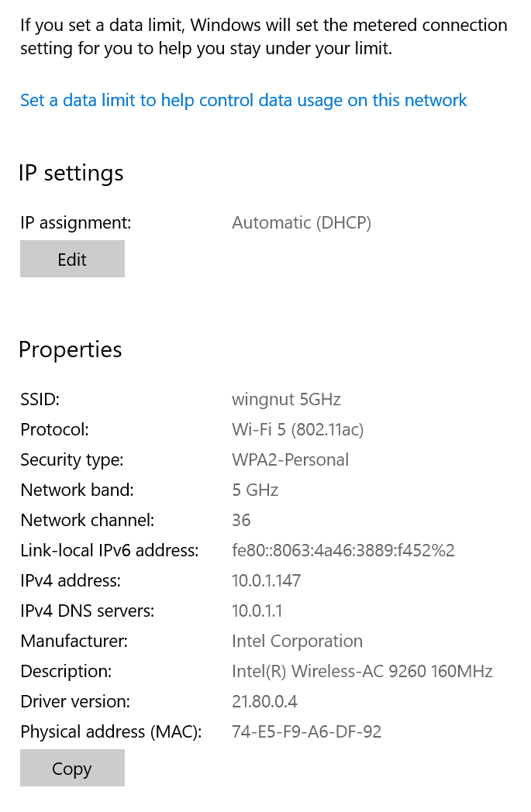Click the IPv4 DNS servers value 10.0.1.1
Viewport: 531px width, 812px height.
[257, 611]
